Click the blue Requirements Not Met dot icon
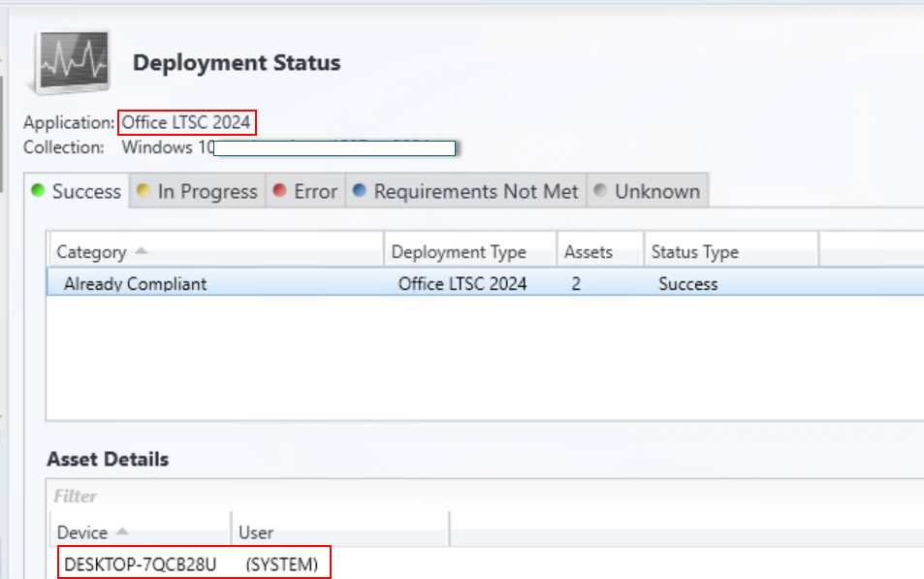This screenshot has height=579, width=924. click(360, 191)
